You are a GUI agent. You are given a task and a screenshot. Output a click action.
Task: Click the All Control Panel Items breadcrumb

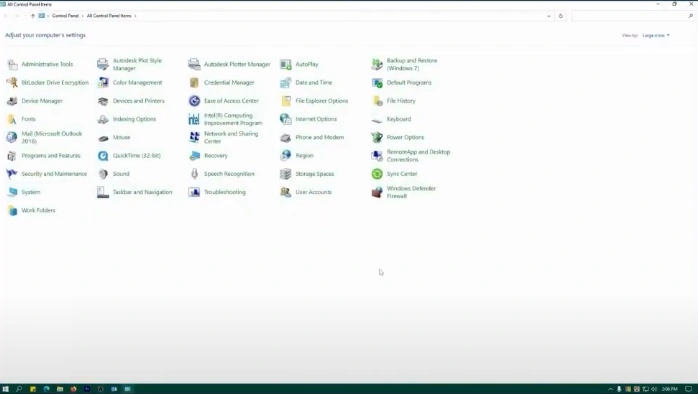pyautogui.click(x=109, y=16)
